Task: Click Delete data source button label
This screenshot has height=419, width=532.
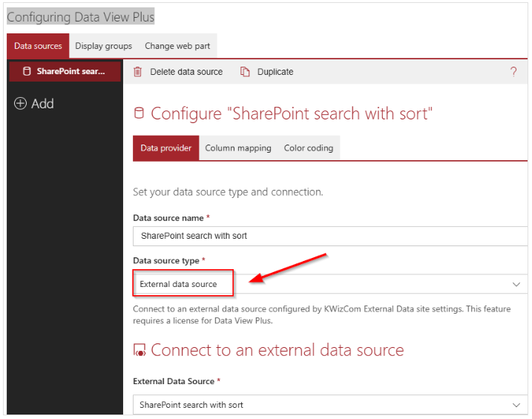Action: (186, 72)
